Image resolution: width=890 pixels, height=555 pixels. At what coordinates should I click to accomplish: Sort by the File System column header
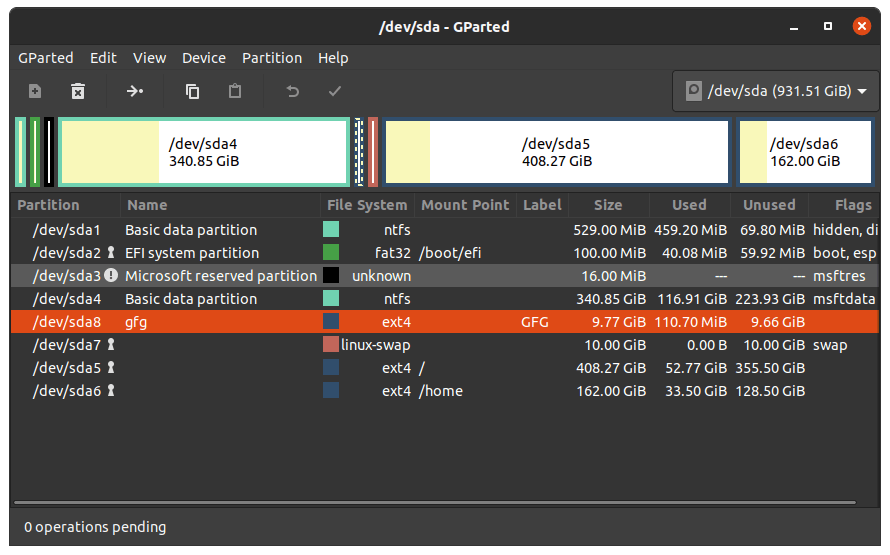[x=367, y=205]
